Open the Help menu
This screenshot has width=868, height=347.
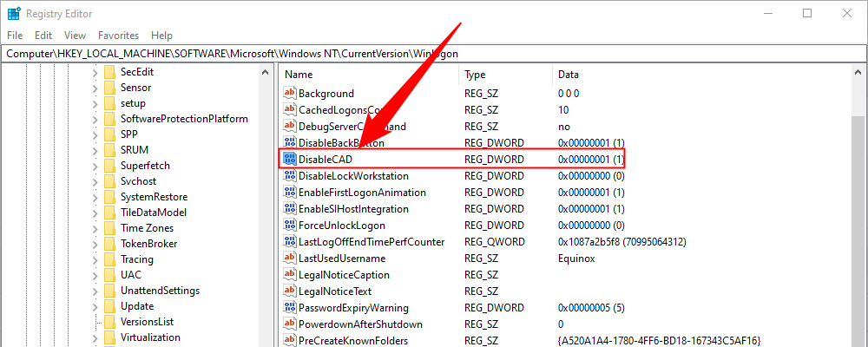pos(161,35)
